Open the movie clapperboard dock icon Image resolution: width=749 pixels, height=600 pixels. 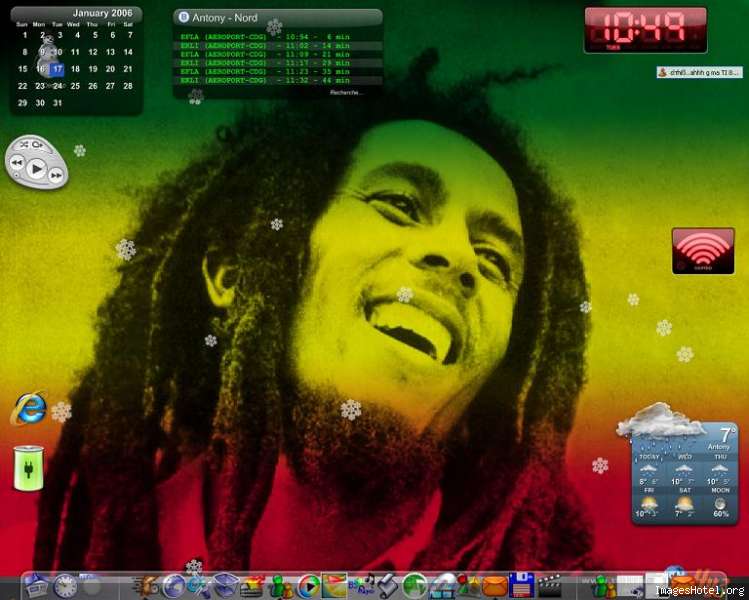(x=550, y=586)
